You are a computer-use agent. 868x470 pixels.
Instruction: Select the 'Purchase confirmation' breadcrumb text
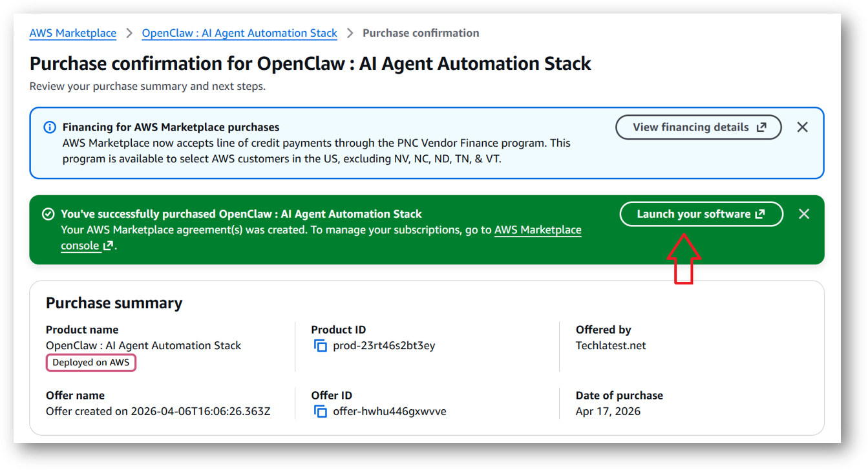point(421,33)
